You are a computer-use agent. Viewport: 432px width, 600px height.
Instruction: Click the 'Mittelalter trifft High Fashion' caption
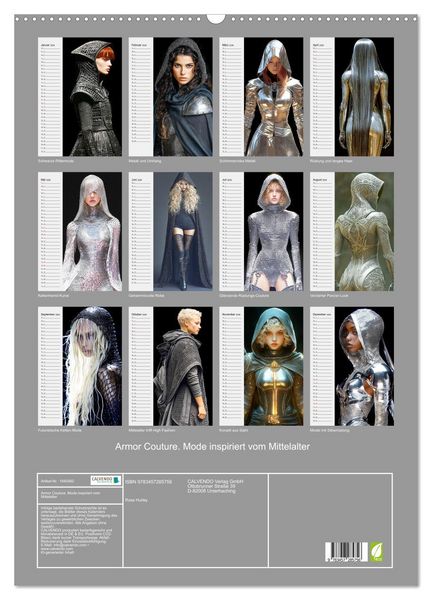[x=152, y=430]
